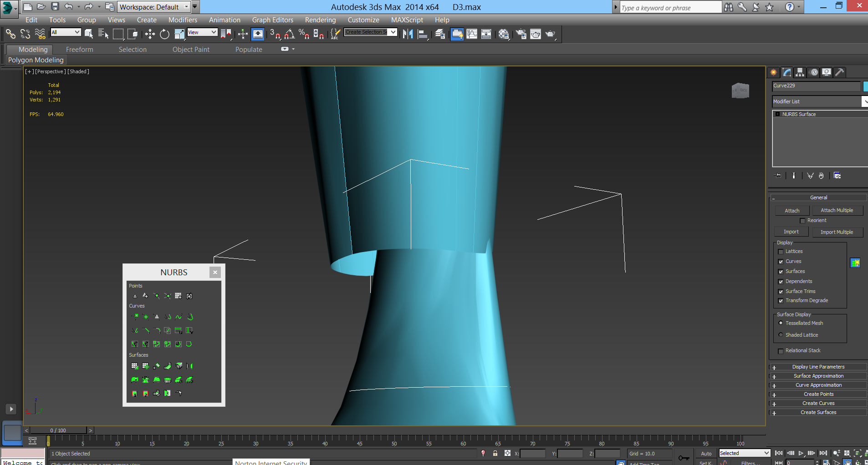Click the Attach Multiple button
This screenshot has width=868, height=465.
click(837, 210)
